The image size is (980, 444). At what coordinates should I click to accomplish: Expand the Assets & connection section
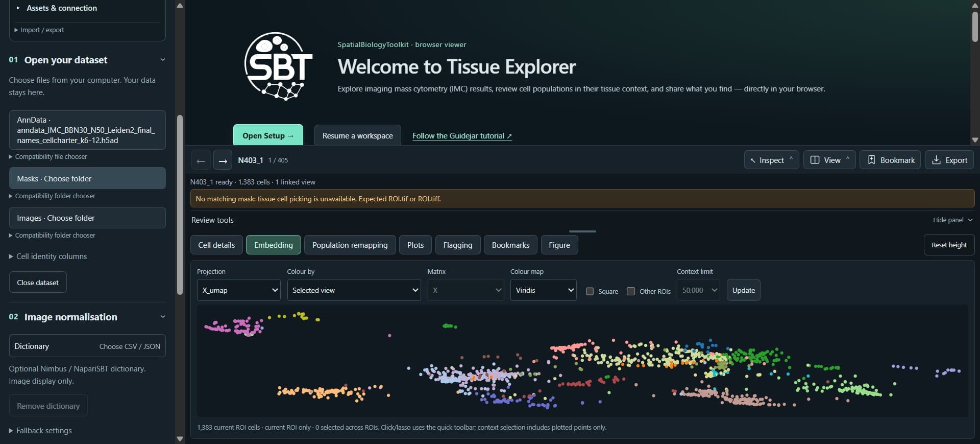[x=57, y=8]
